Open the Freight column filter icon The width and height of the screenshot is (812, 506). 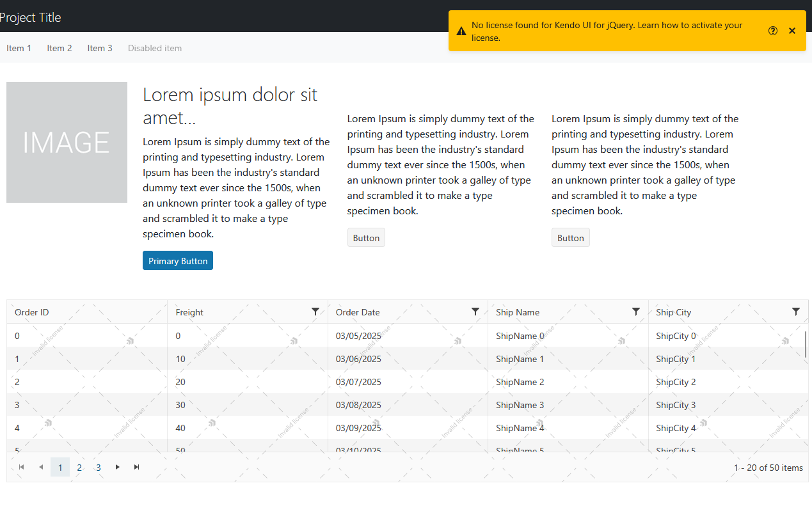click(x=315, y=312)
